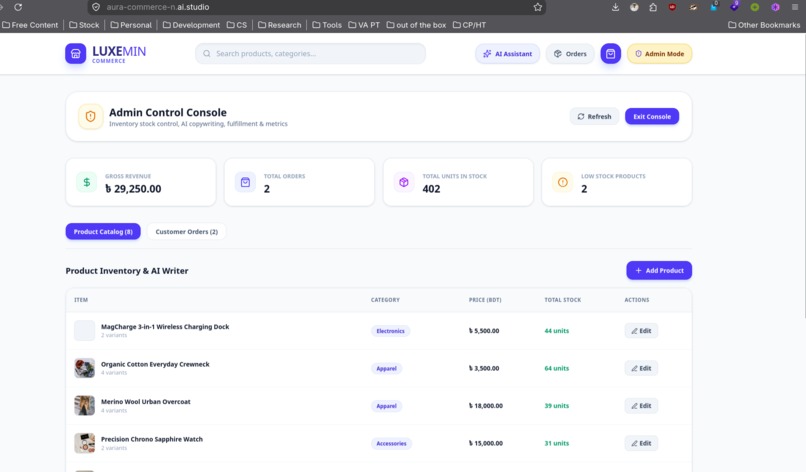Click the dollar sign Gross Revenue icon

pyautogui.click(x=86, y=182)
